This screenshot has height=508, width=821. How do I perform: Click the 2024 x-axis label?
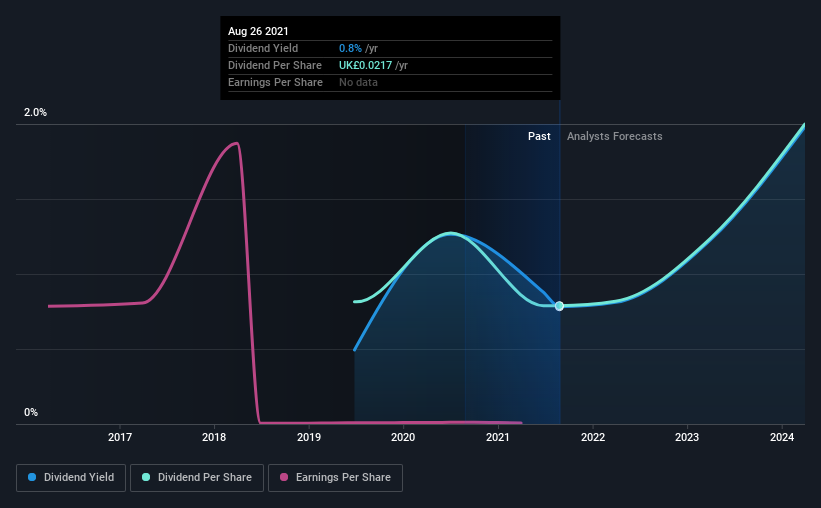(782, 437)
